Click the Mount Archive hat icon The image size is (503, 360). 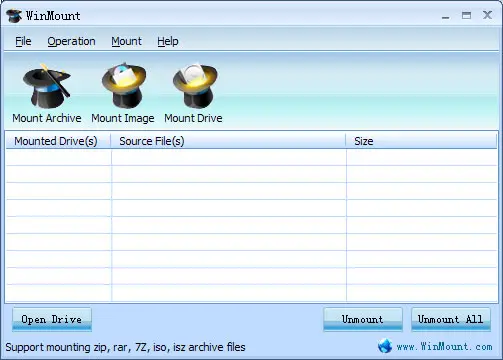tap(47, 86)
